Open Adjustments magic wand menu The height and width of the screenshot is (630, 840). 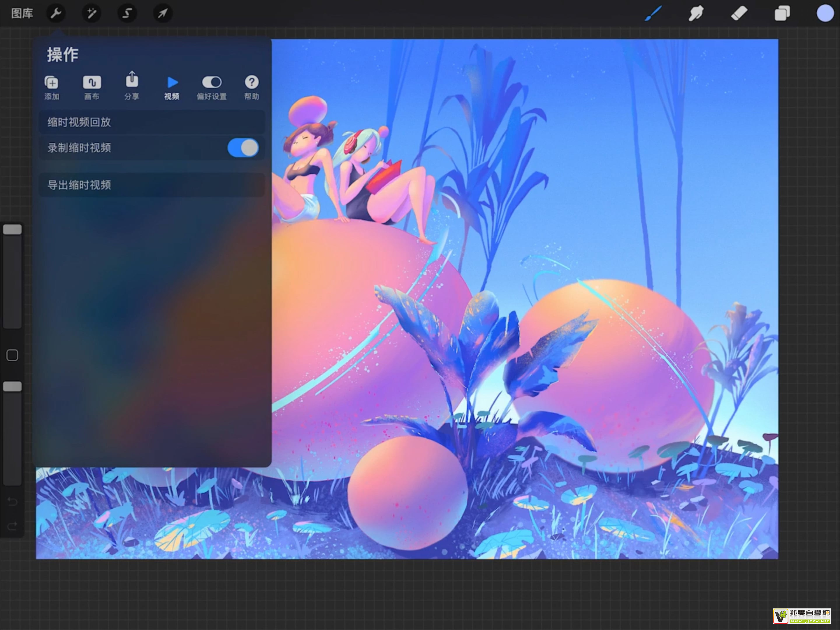(92, 14)
